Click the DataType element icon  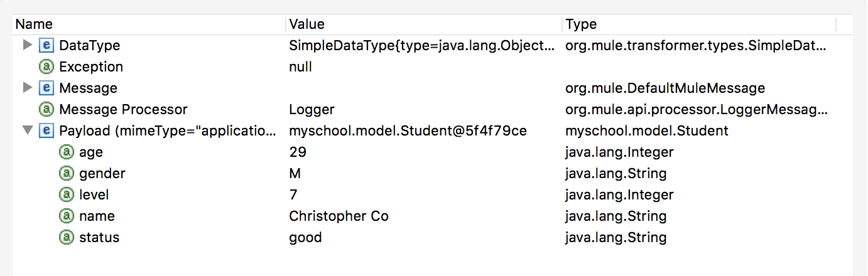(46, 45)
